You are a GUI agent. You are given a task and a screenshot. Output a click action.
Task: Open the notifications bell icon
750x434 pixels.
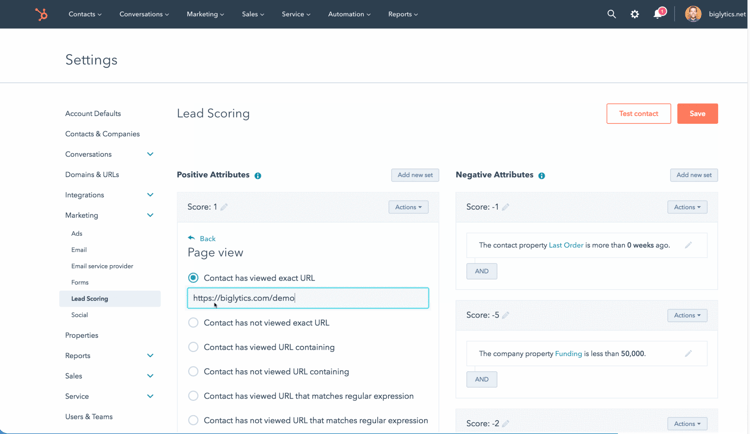pos(659,13)
